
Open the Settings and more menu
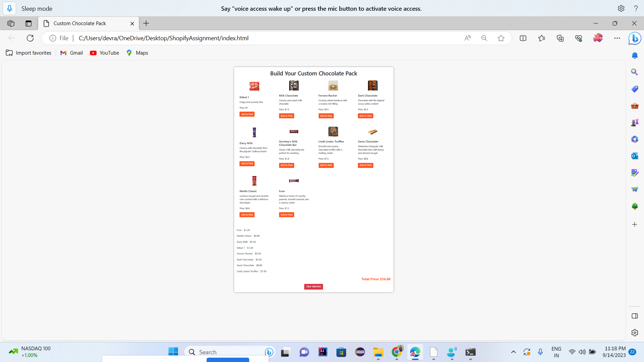coord(617,38)
